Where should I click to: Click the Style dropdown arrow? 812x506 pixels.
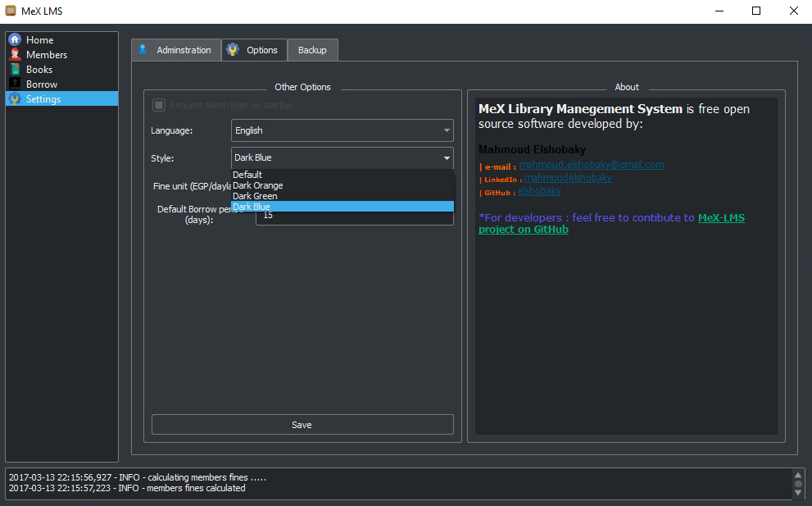point(447,158)
